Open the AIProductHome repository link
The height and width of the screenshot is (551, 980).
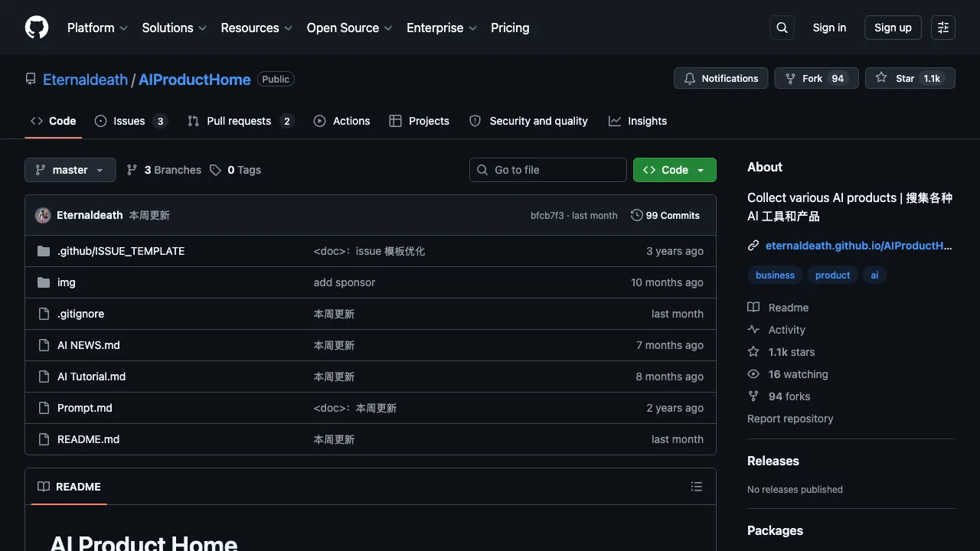click(194, 80)
